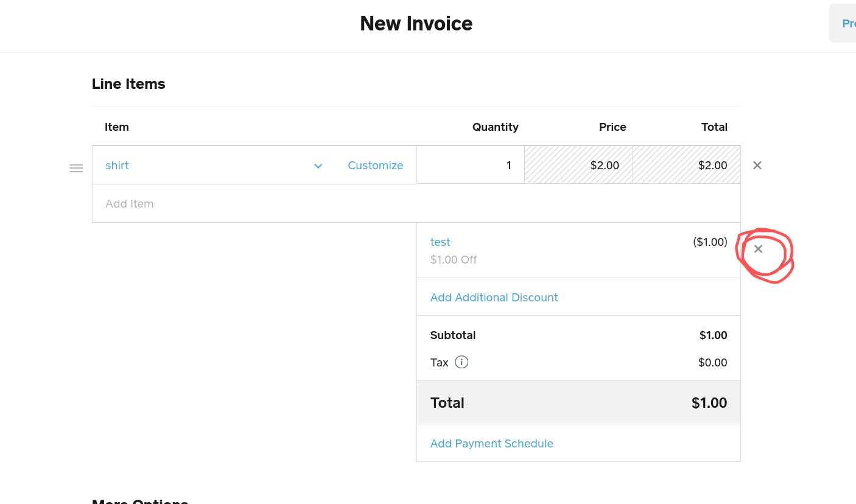Click the discount amount ($1.00)
The width and height of the screenshot is (856, 504).
point(710,242)
